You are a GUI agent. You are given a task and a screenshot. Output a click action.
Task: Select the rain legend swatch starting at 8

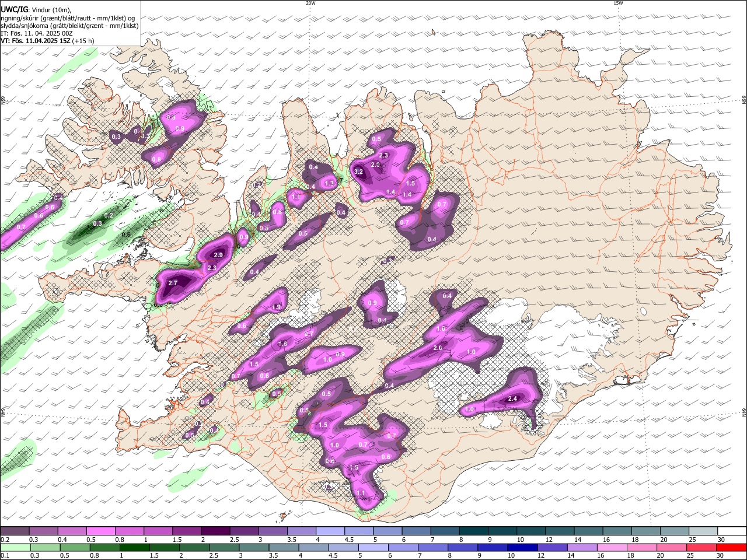coord(463,548)
